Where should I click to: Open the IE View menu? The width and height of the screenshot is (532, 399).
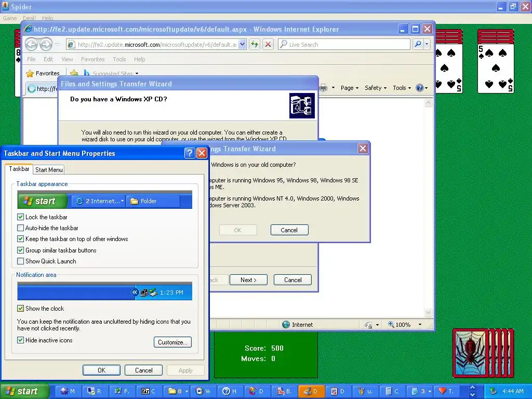[x=67, y=59]
